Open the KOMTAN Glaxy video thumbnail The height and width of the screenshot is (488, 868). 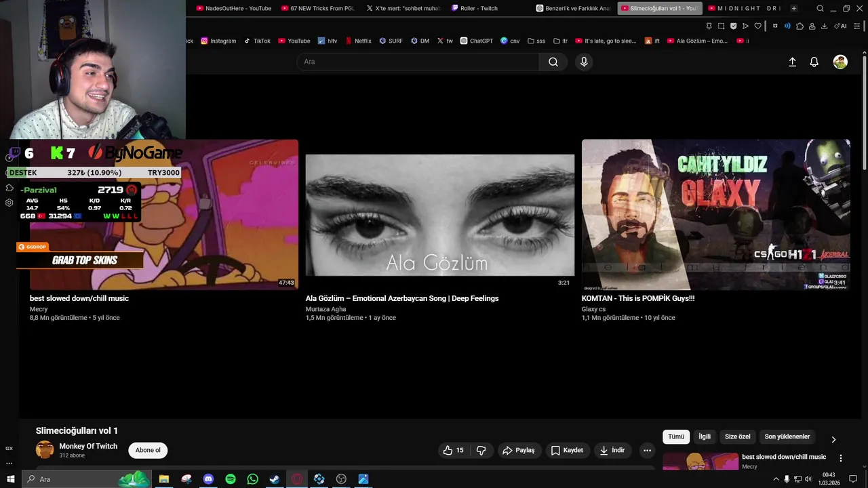click(716, 215)
